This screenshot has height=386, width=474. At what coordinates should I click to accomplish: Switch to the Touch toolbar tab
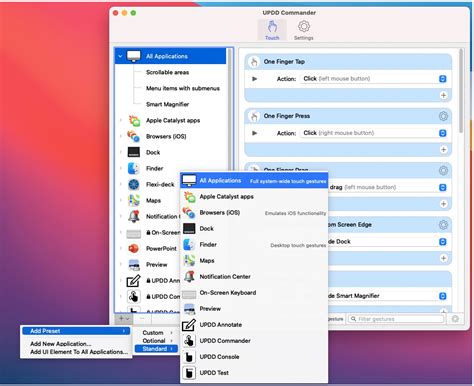pyautogui.click(x=272, y=30)
